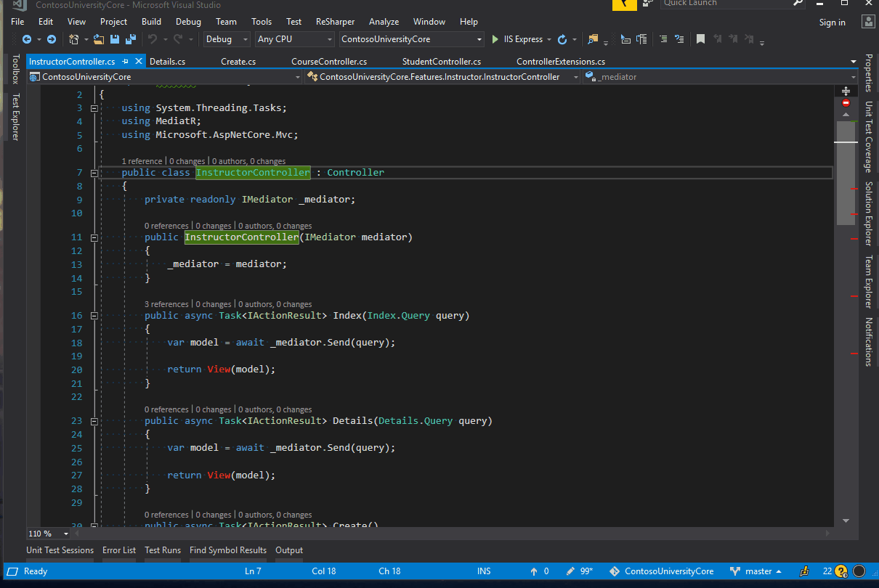Click the Comment Out Lines icon
879x588 pixels.
tap(663, 39)
